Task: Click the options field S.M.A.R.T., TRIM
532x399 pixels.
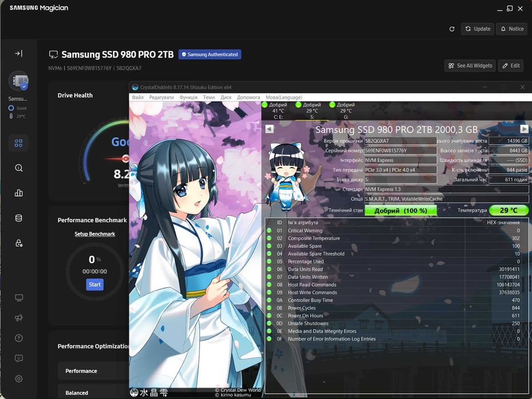Action: (x=446, y=199)
